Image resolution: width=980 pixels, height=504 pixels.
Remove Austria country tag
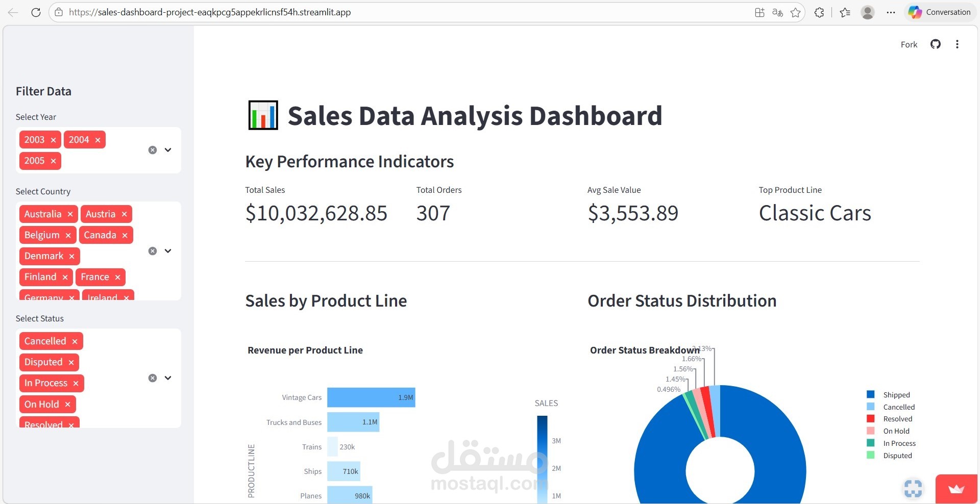pyautogui.click(x=124, y=214)
